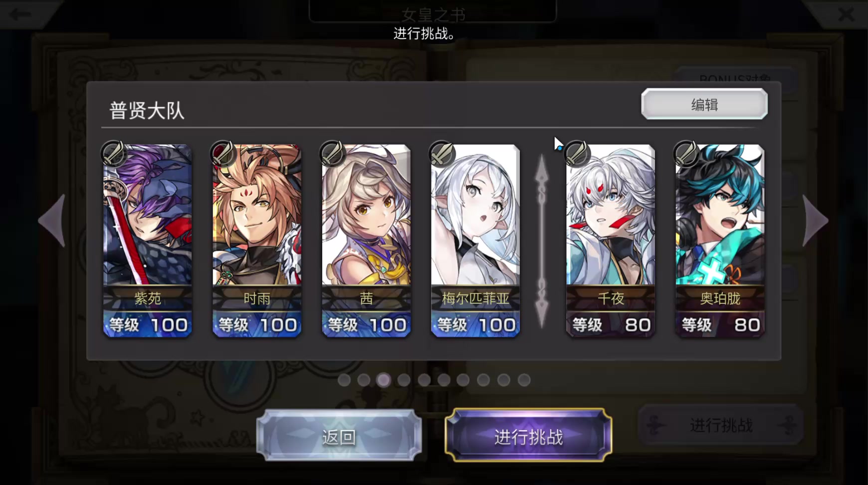868x485 pixels.
Task: Click the sword icon on 茜's card
Action: click(x=333, y=153)
